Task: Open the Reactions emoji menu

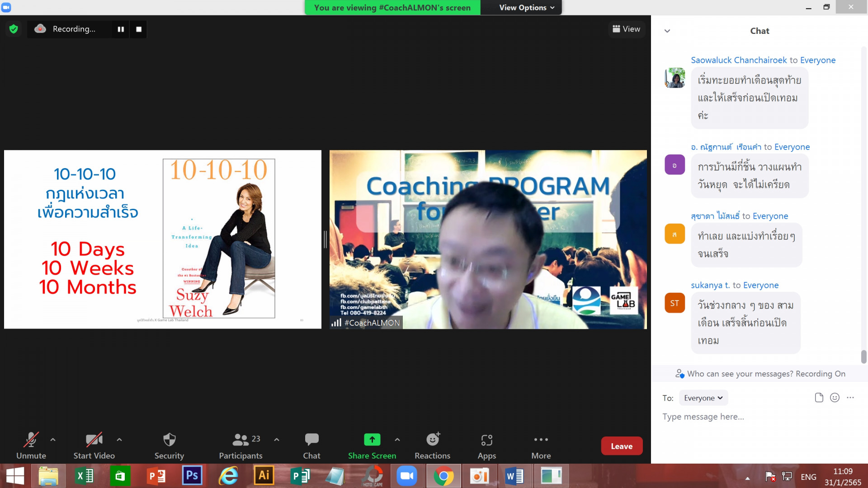Action: coord(433,446)
